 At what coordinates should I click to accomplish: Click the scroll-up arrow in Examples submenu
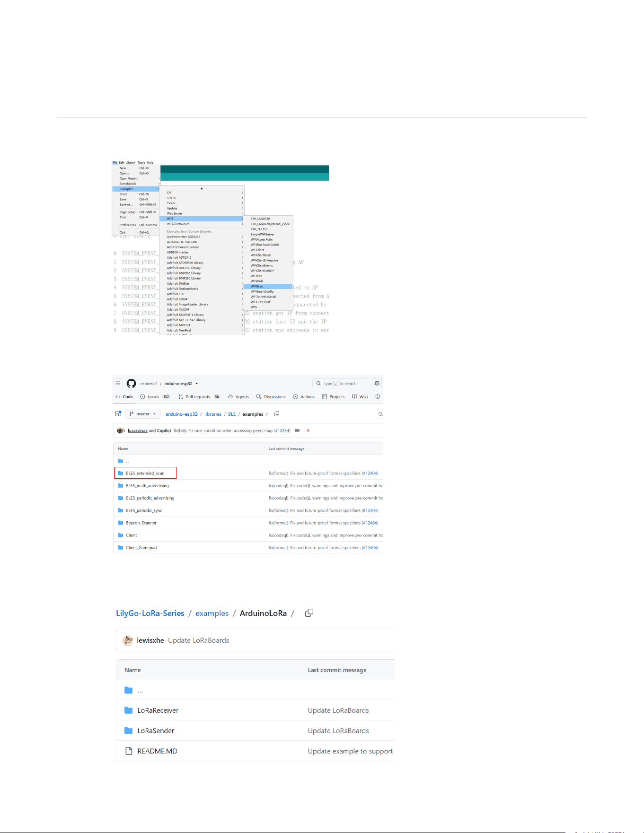[202, 188]
